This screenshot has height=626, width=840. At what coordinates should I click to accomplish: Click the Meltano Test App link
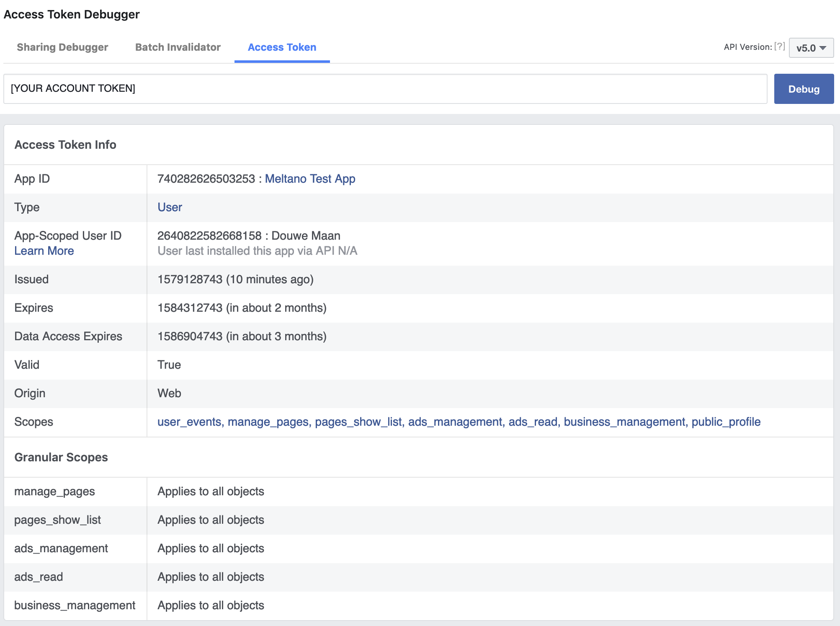[309, 178]
